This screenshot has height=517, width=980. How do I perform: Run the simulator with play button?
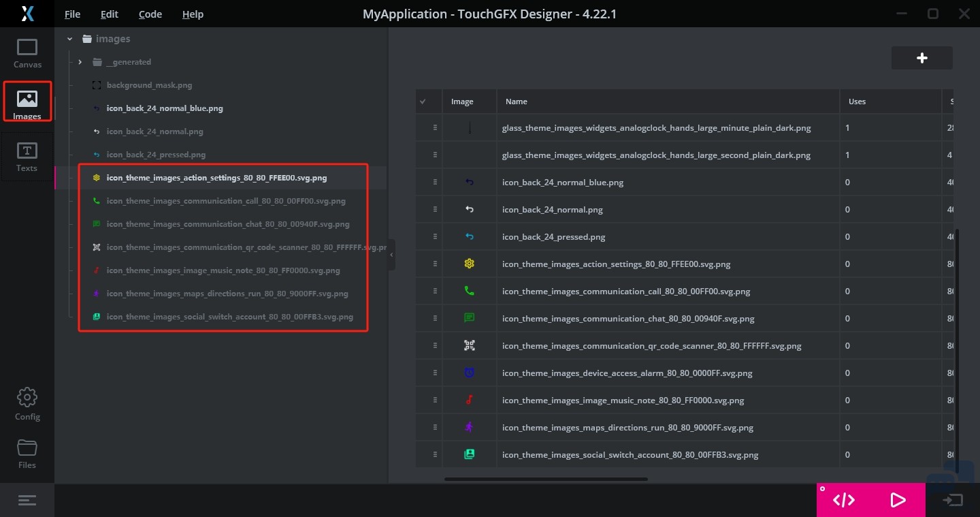pos(898,501)
